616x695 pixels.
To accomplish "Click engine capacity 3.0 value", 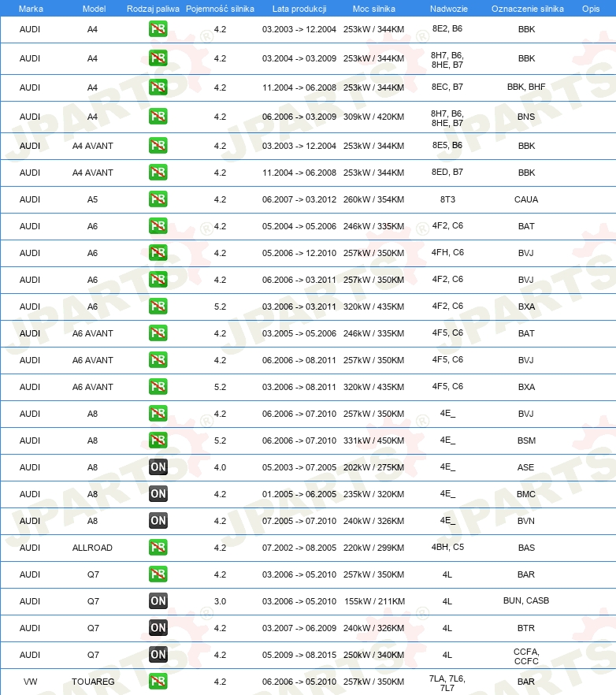I will (x=221, y=601).
